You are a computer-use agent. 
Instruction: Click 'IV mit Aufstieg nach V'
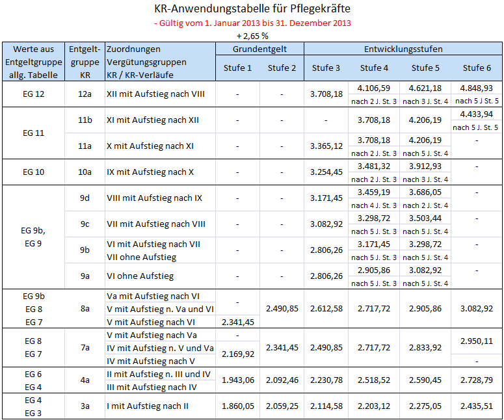(151, 361)
